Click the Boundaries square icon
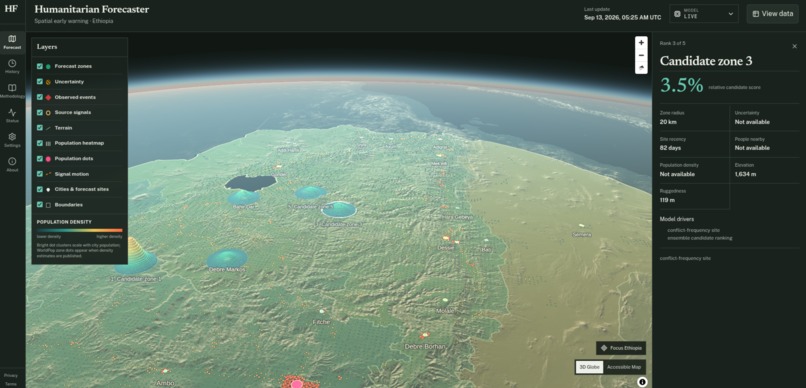This screenshot has height=388, width=806. (48, 205)
